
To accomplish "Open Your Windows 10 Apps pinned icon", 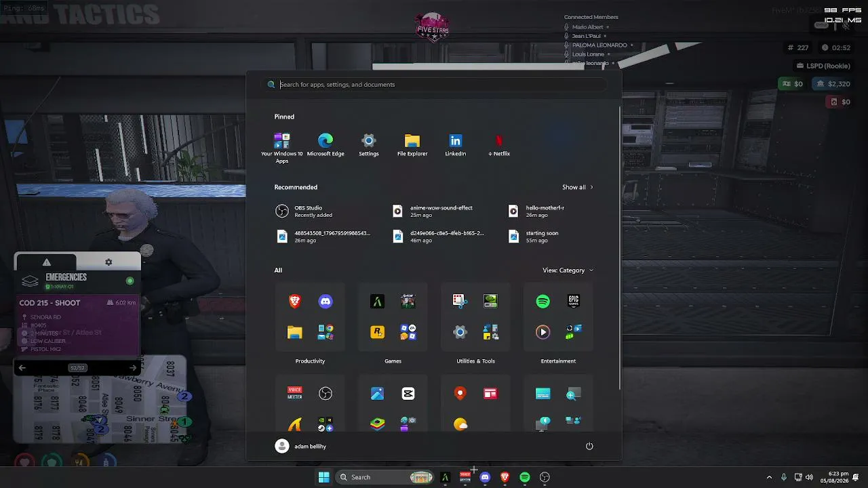I will click(282, 148).
